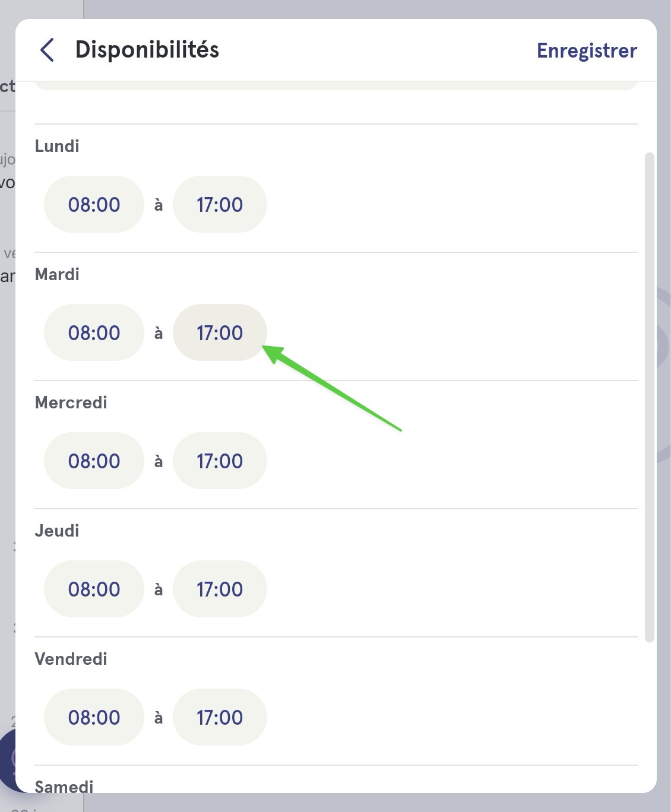Open Lundi end time 17:00 picker
The height and width of the screenshot is (812, 671).
coord(220,204)
